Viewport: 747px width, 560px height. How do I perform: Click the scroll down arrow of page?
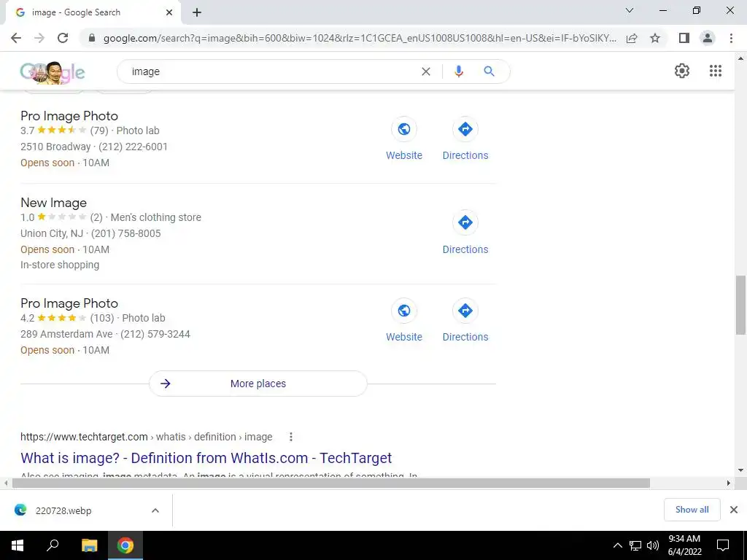[x=740, y=470]
